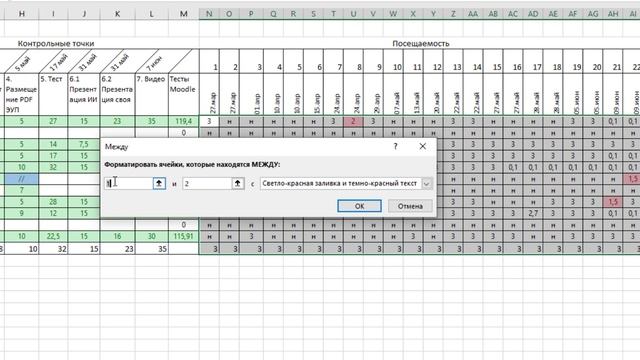This screenshot has width=640, height=360.
Task: Open help with the question mark icon
Action: tap(395, 146)
